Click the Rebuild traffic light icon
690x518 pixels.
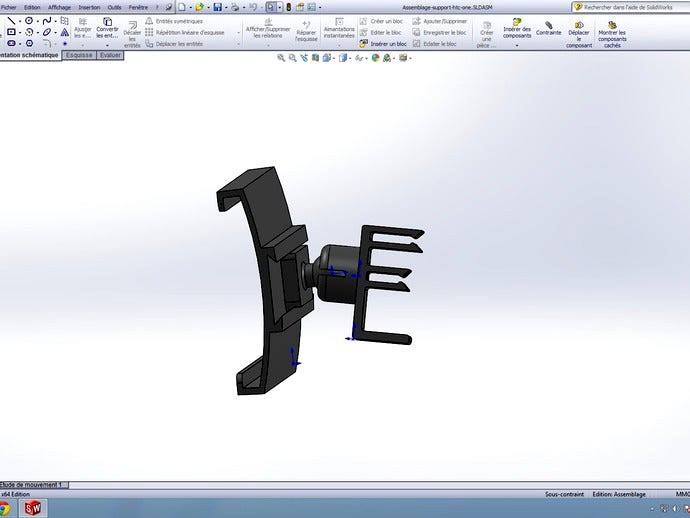point(289,7)
